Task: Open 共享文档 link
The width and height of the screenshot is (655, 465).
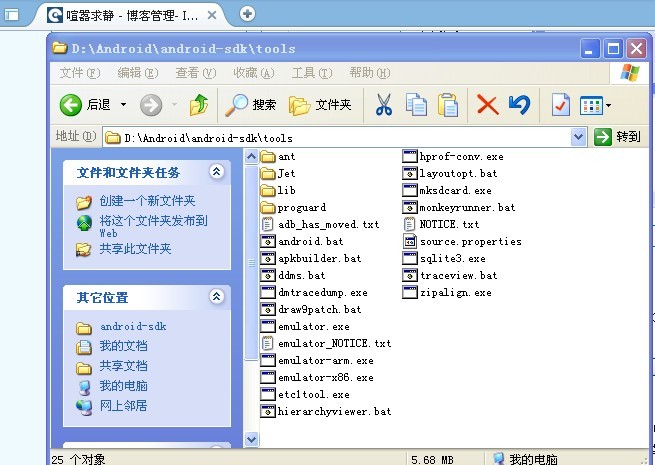Action: (x=123, y=366)
